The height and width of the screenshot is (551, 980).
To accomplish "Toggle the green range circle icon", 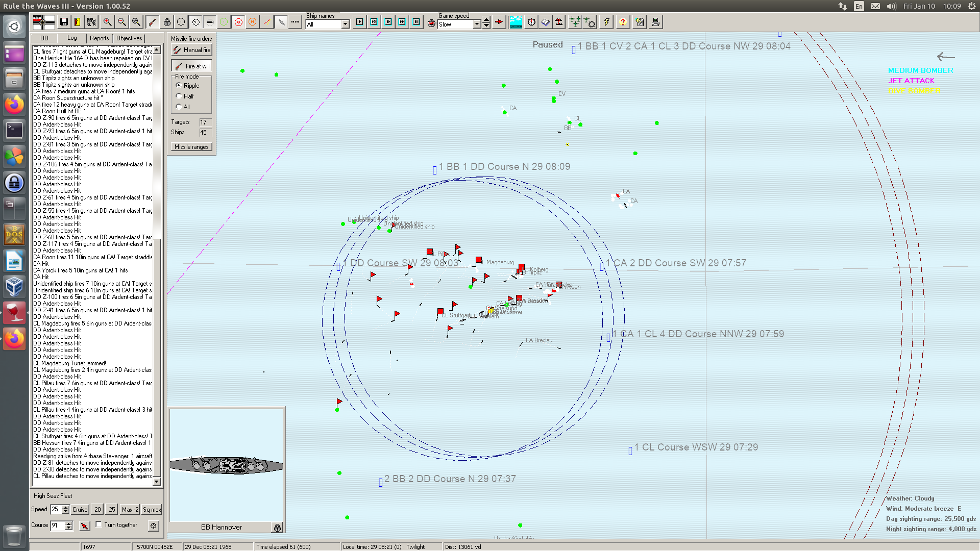I will coord(224,22).
